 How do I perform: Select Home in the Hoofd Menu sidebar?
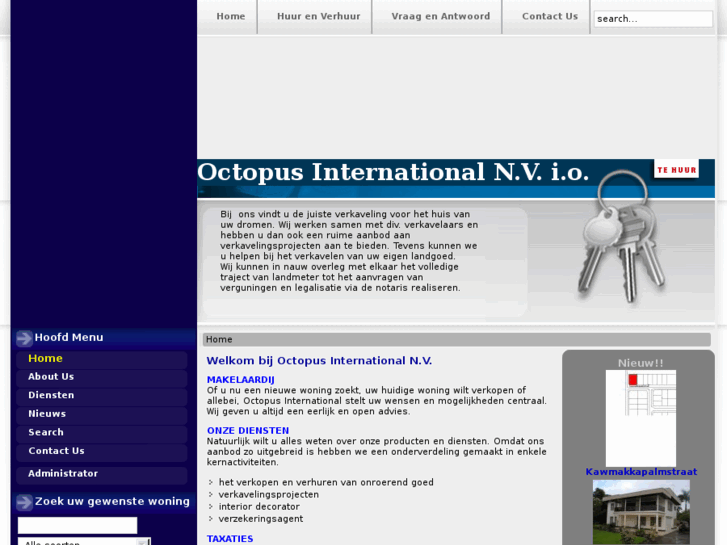102,359
